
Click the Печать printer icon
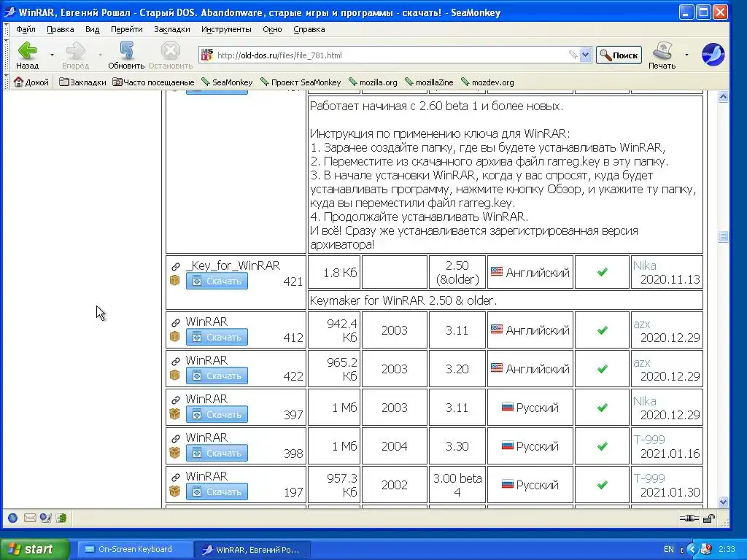coord(662,51)
